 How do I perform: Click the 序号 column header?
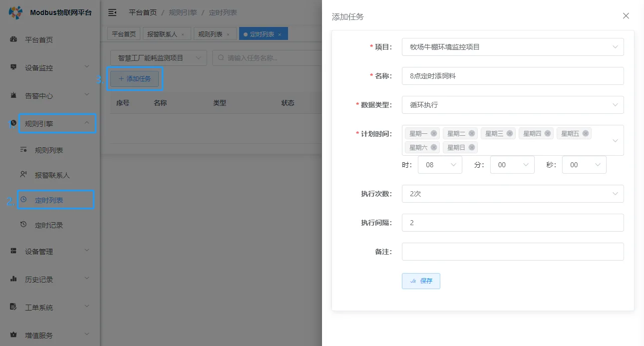(123, 103)
